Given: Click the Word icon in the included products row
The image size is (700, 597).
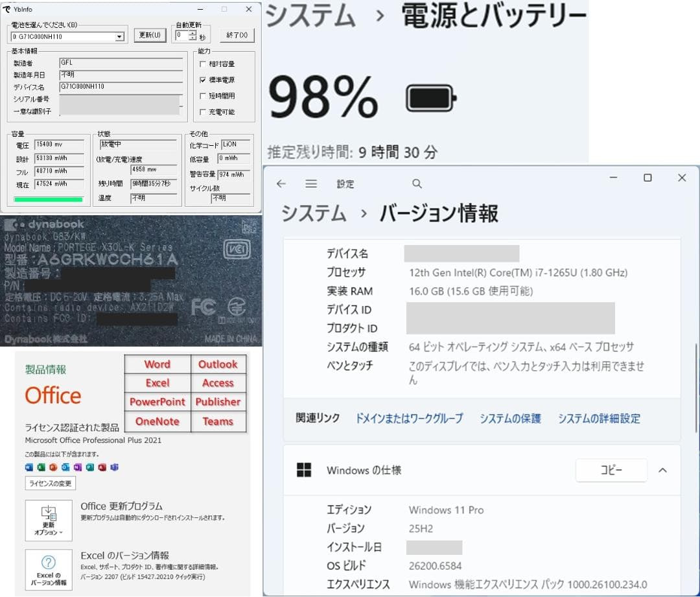Looking at the screenshot, I should coord(29,467).
